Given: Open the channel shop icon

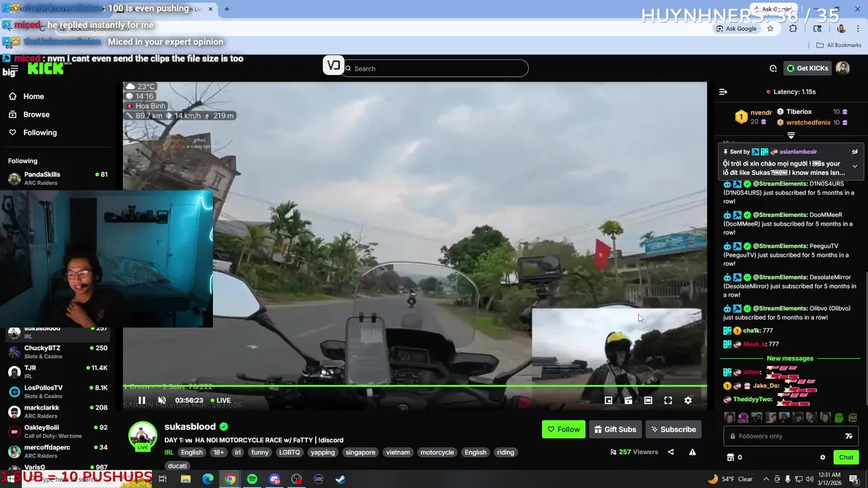Looking at the screenshot, I should pyautogui.click(x=730, y=457).
